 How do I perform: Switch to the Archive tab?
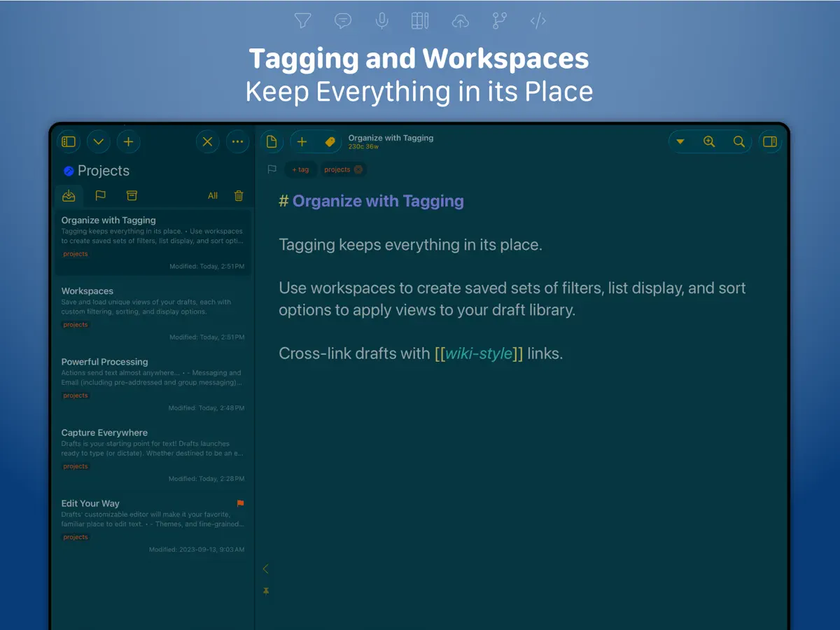pos(132,196)
